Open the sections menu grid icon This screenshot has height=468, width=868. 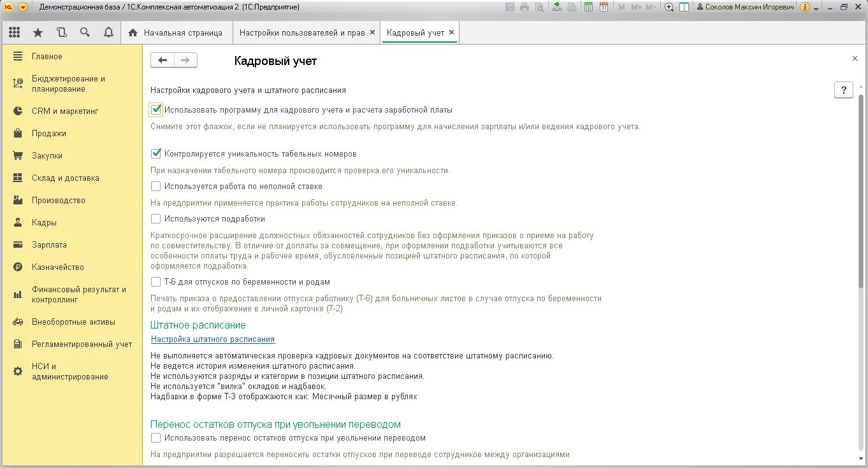pos(14,32)
